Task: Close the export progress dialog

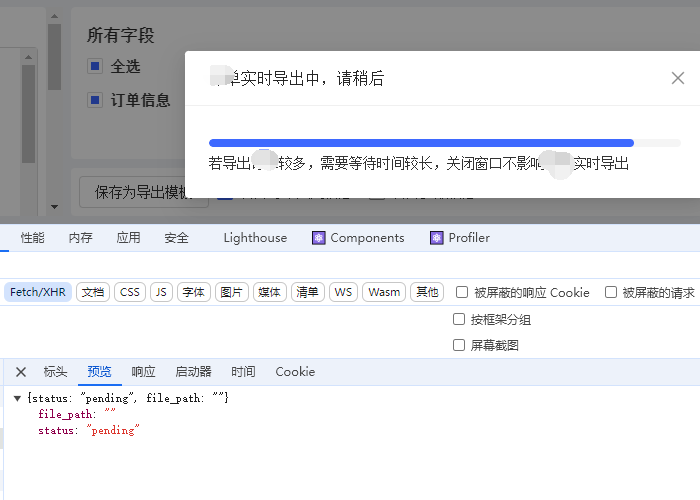Action: point(678,78)
